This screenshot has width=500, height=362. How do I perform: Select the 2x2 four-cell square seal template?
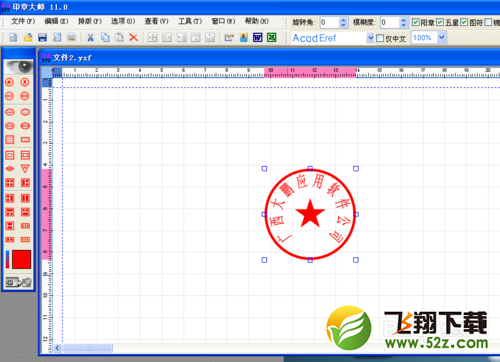coord(10,183)
